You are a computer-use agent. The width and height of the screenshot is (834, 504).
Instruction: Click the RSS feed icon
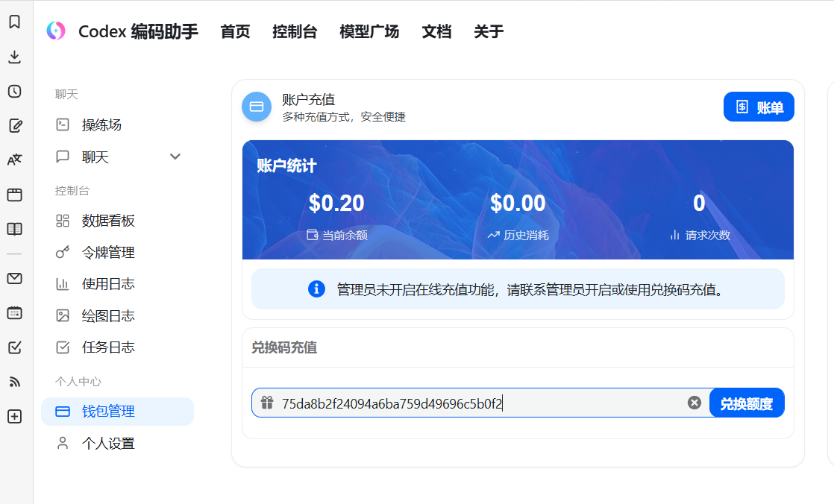(14, 382)
